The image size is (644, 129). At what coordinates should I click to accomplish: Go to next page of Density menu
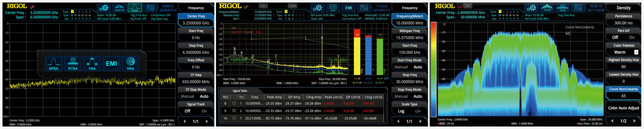tap(634, 121)
